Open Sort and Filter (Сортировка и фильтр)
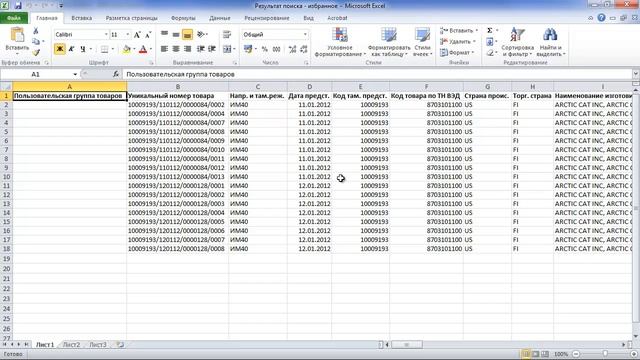640x360 pixels. (518, 42)
